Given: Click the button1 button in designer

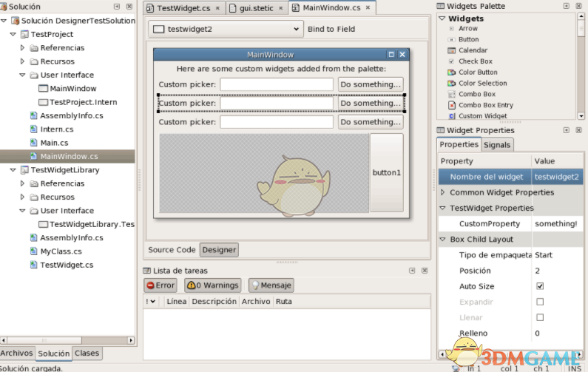Looking at the screenshot, I should tap(386, 173).
